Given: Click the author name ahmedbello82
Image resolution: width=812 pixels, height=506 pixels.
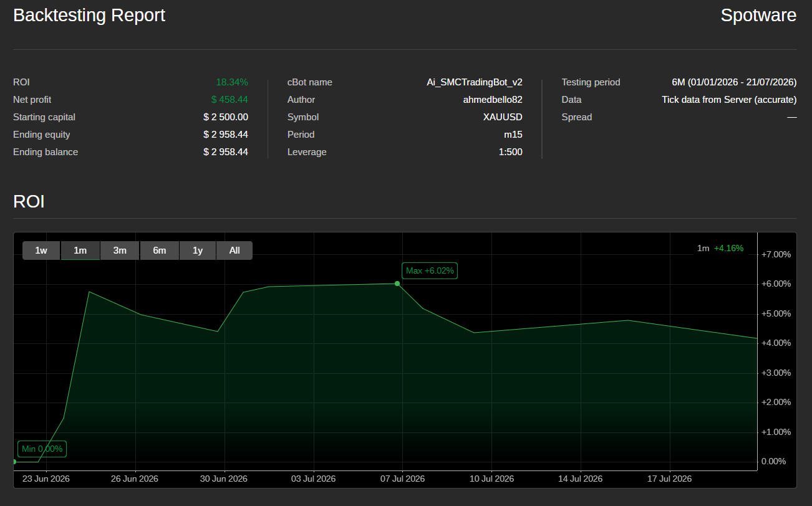Looking at the screenshot, I should (x=493, y=100).
